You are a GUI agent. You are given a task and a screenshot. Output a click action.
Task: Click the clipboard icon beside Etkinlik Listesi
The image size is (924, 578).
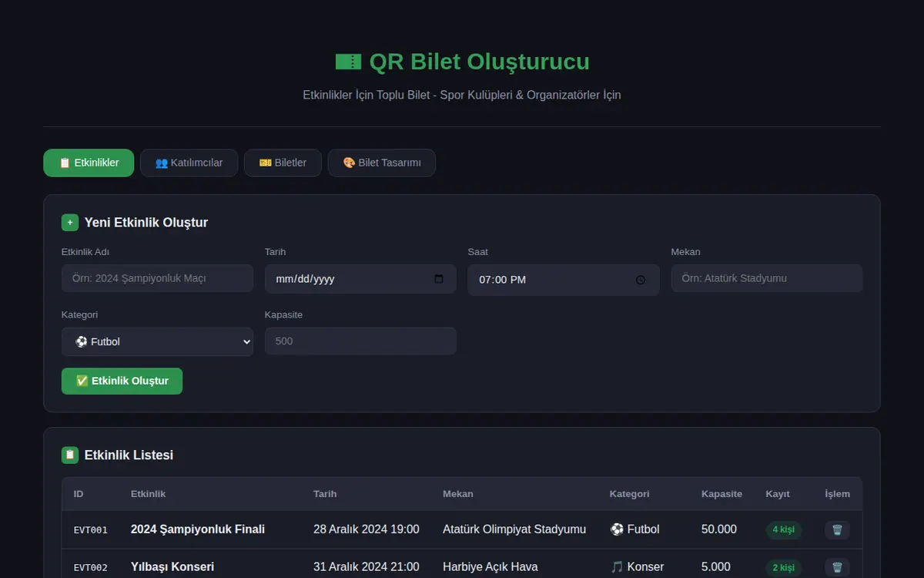pyautogui.click(x=70, y=455)
